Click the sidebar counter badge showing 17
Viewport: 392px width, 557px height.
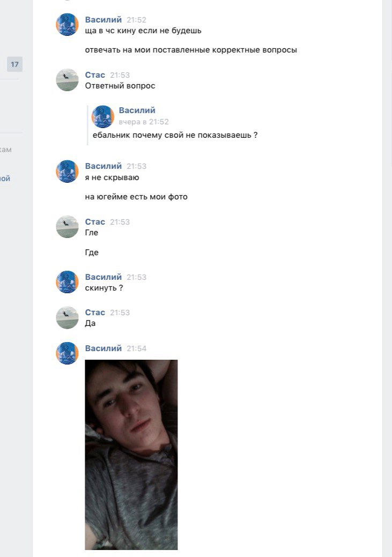tap(14, 64)
